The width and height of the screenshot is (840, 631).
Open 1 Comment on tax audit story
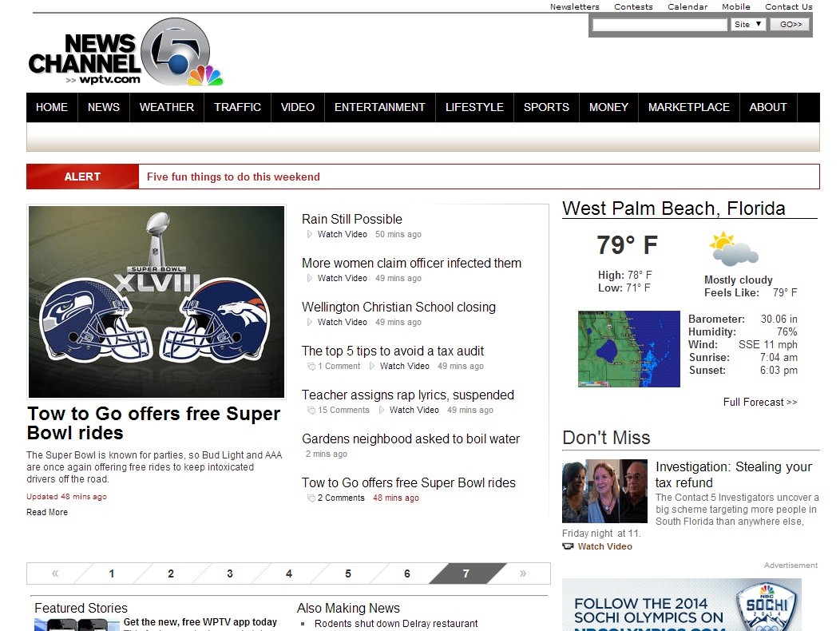(x=339, y=366)
